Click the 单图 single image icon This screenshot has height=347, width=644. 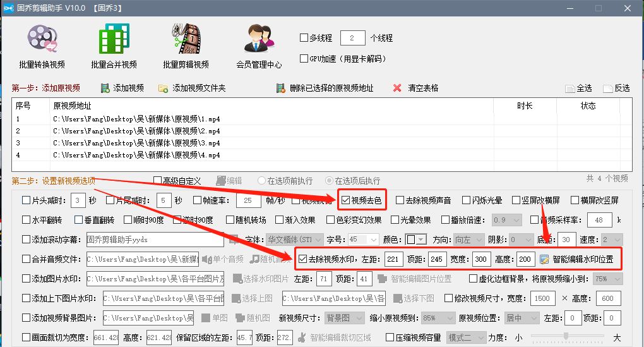(x=206, y=318)
